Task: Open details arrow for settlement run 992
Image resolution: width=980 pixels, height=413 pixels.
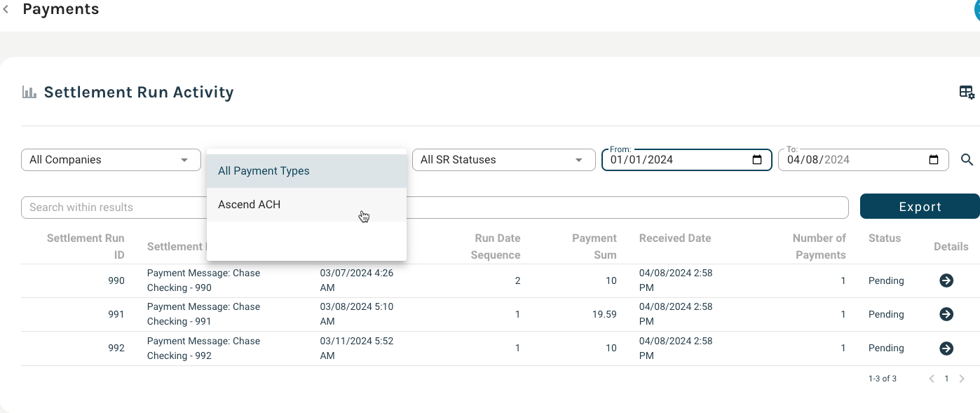Action: coord(946,348)
